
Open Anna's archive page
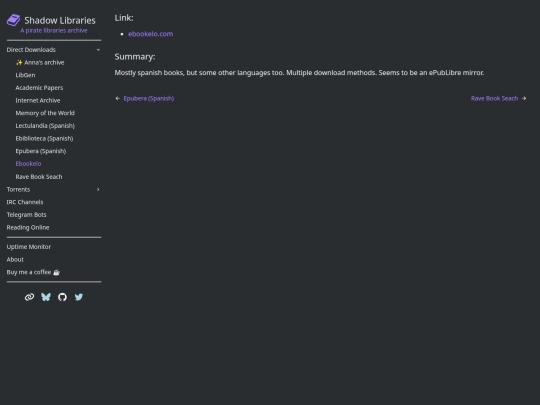pos(40,63)
